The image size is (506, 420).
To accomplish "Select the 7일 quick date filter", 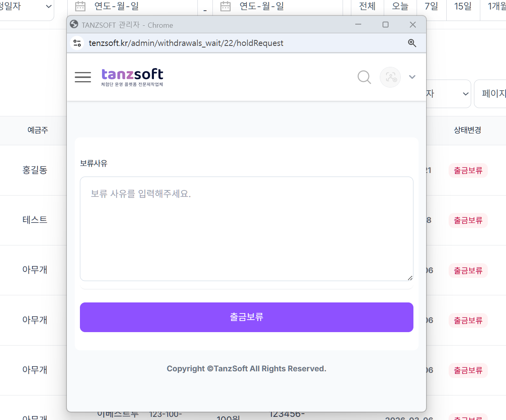I will (430, 6).
